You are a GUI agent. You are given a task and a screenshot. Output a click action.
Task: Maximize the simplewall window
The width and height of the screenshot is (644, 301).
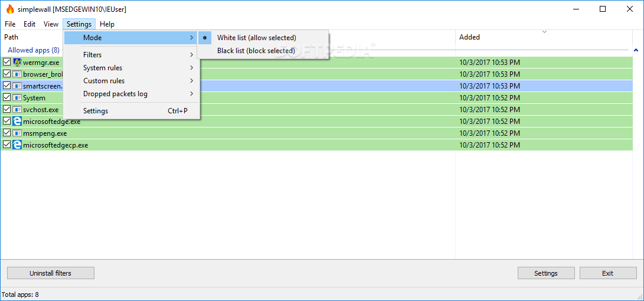click(603, 9)
